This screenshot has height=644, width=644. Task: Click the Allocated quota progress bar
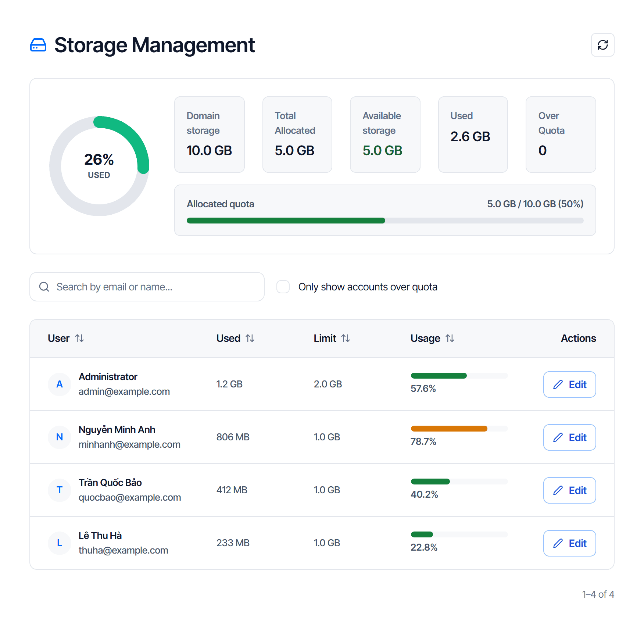coord(385,221)
